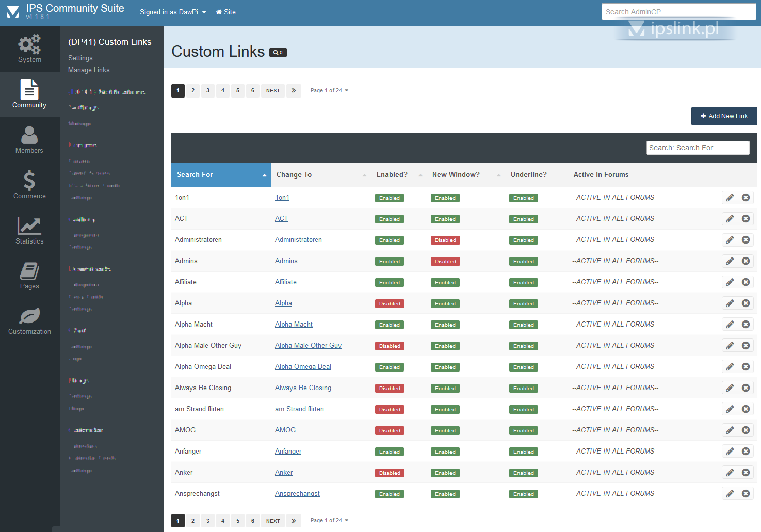
Task: Delete the 1on1 link
Action: pos(746,198)
